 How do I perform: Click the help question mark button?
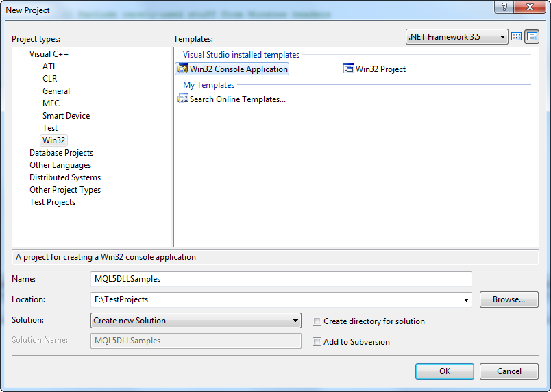pyautogui.click(x=504, y=7)
